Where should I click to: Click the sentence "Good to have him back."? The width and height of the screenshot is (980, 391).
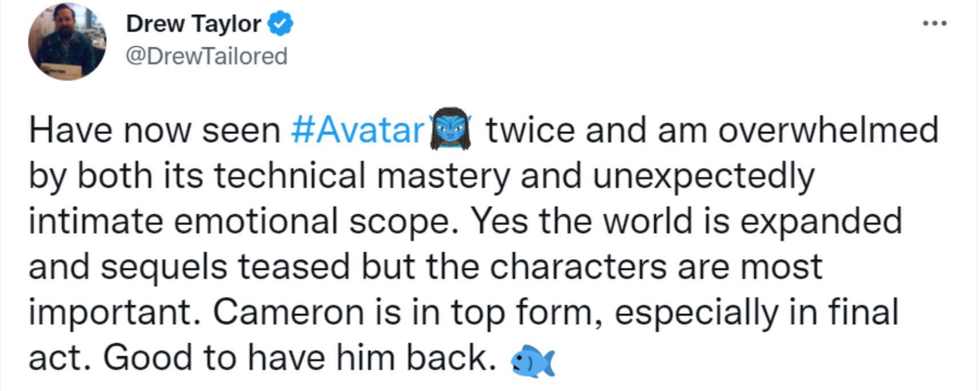pyautogui.click(x=299, y=358)
